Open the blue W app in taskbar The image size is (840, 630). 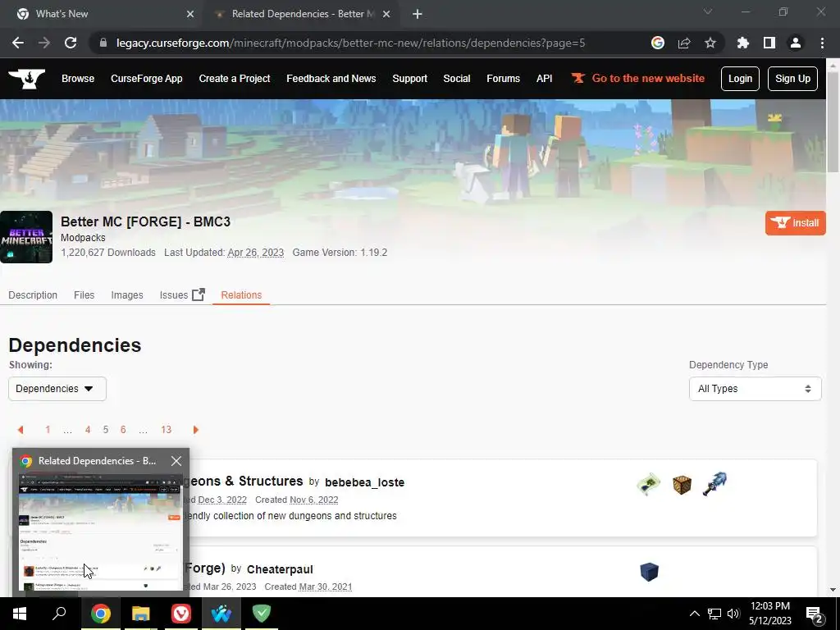[221, 614]
